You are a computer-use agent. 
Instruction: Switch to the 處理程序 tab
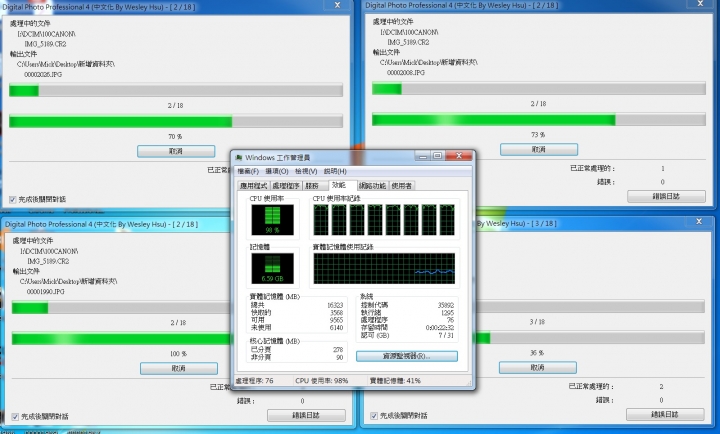286,186
